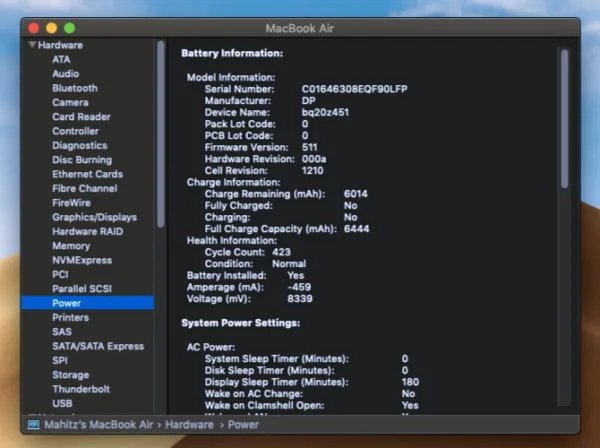Choose Graphics/Displays from sidebar
The image size is (600, 448).
[95, 217]
